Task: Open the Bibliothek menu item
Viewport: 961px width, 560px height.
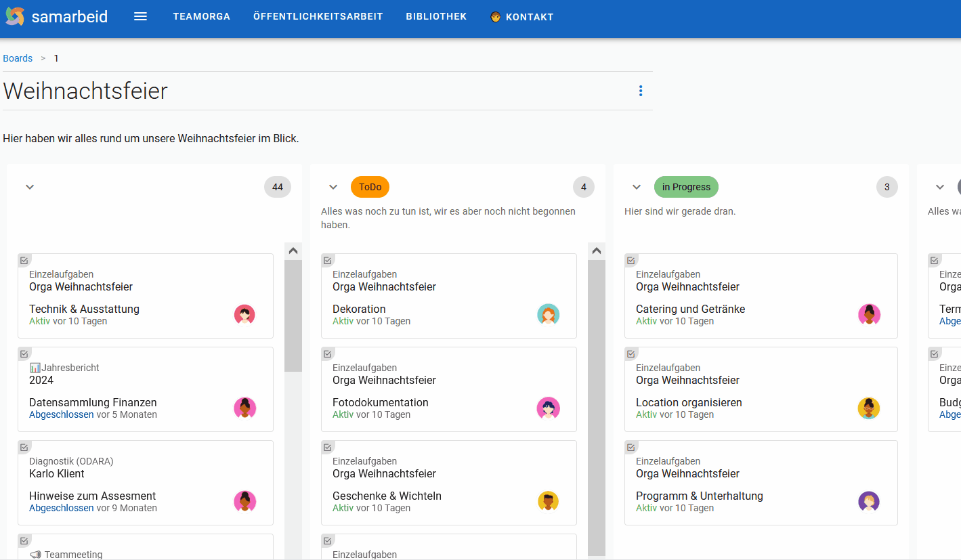Action: [x=436, y=17]
